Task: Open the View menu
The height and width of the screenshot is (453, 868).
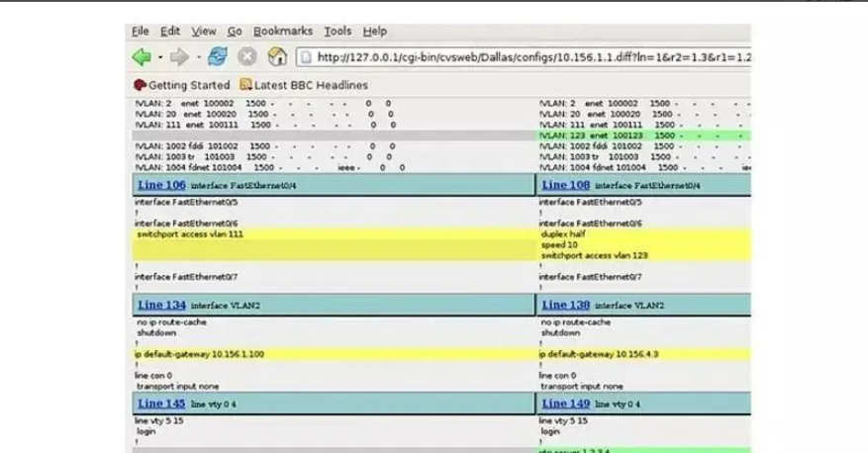Action: (204, 32)
